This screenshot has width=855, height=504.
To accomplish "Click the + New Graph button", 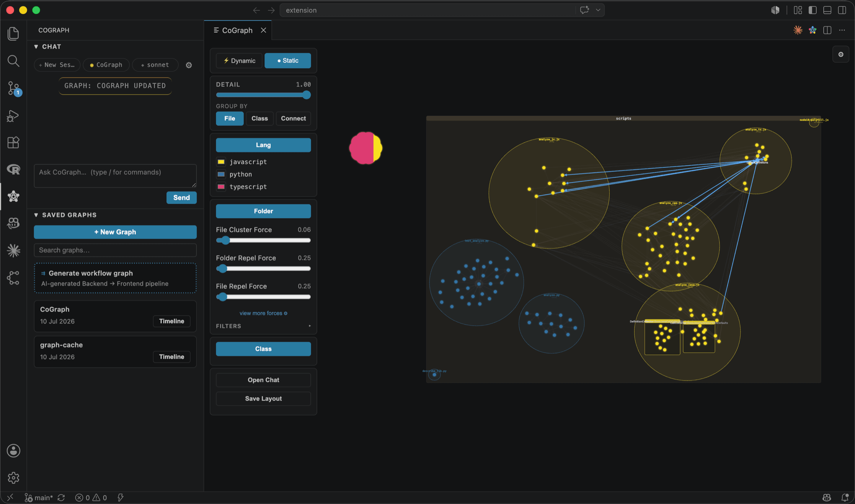I will pos(115,232).
